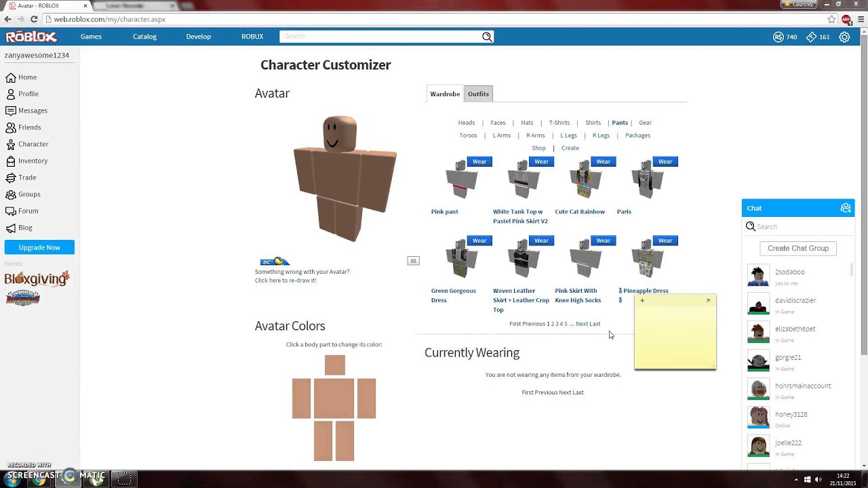Image resolution: width=868 pixels, height=488 pixels.
Task: Open the Catalog menu
Action: pos(144,37)
